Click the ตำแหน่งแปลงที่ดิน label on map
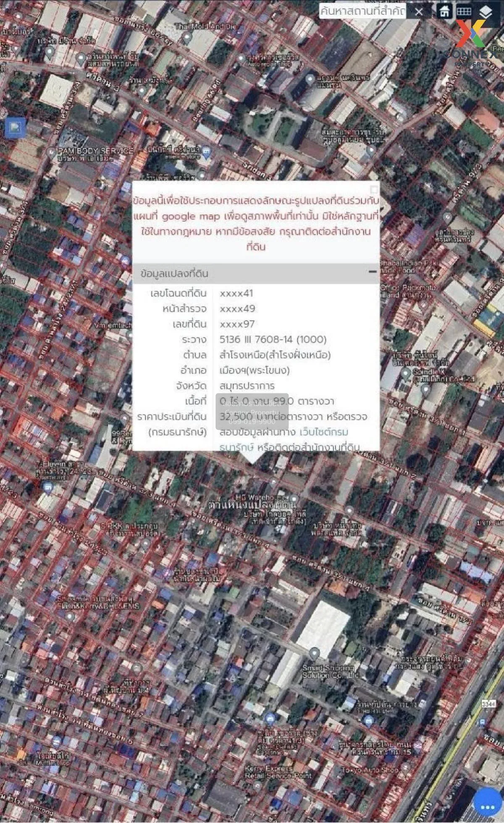Viewport: 504px width, 823px height. pyautogui.click(x=253, y=505)
